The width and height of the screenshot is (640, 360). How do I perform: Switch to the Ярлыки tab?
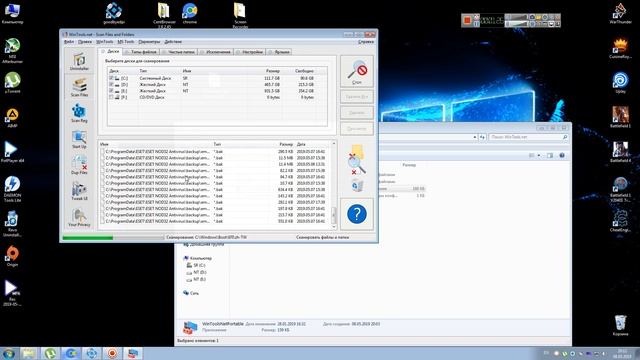(x=279, y=52)
